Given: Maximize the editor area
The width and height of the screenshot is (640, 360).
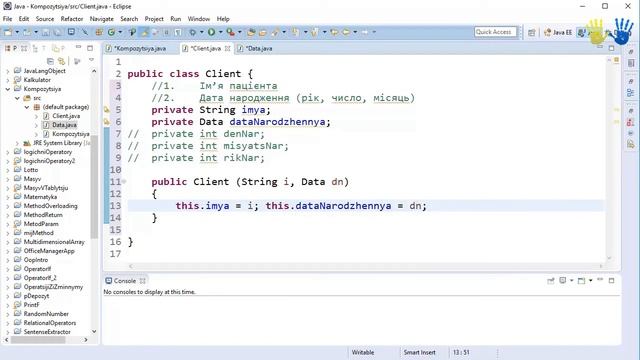Looking at the screenshot, I should point(611,48).
